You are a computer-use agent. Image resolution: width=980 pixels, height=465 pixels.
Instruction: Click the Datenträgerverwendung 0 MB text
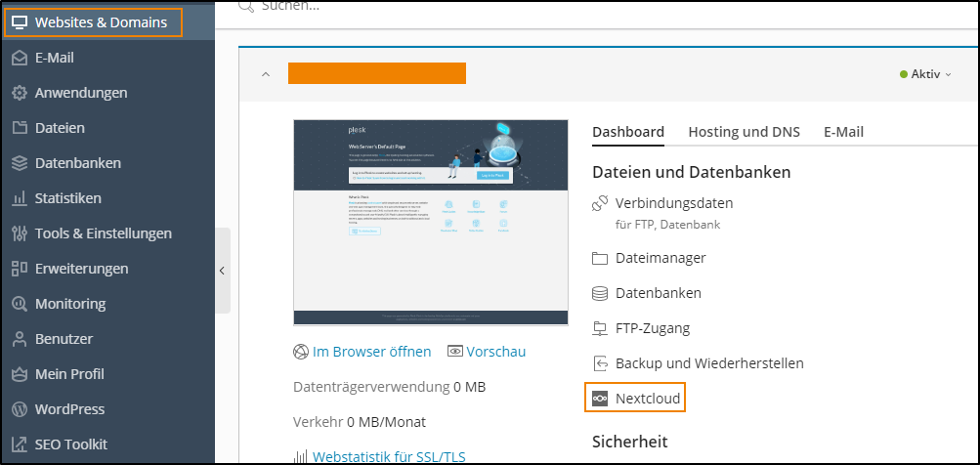pos(390,387)
